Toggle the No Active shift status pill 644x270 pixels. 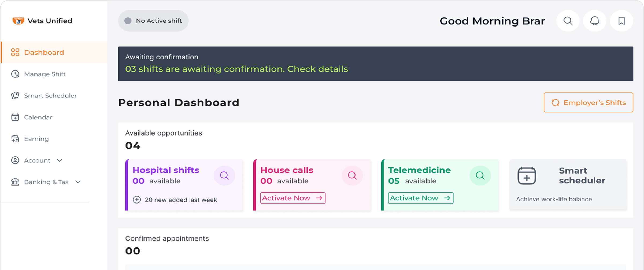pyautogui.click(x=153, y=21)
